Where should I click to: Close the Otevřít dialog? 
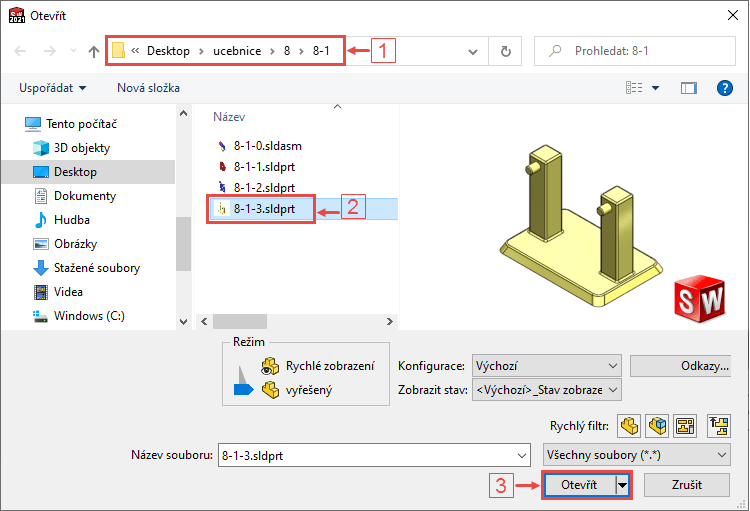click(x=732, y=15)
